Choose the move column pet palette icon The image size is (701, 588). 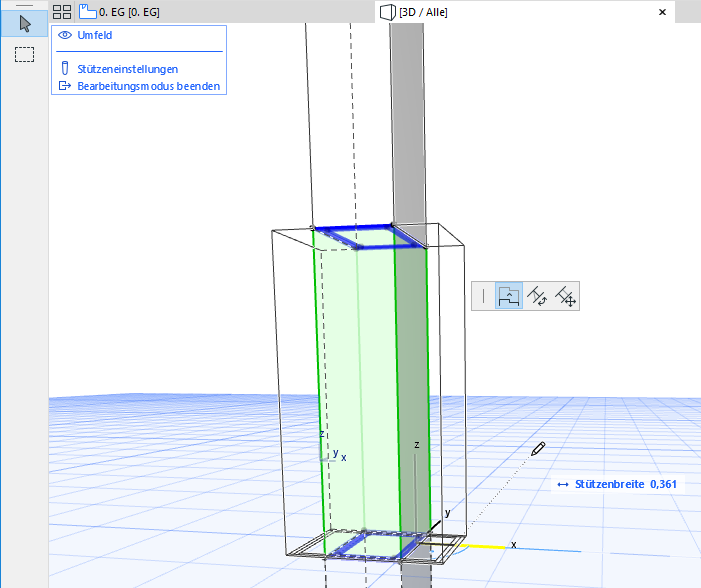click(x=565, y=296)
